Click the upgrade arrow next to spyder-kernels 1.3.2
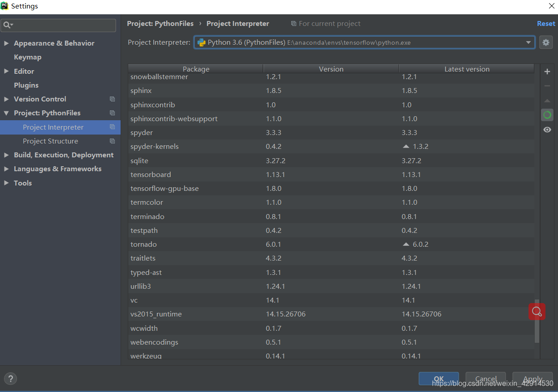Screen dimensions: 558x392 [406, 147]
